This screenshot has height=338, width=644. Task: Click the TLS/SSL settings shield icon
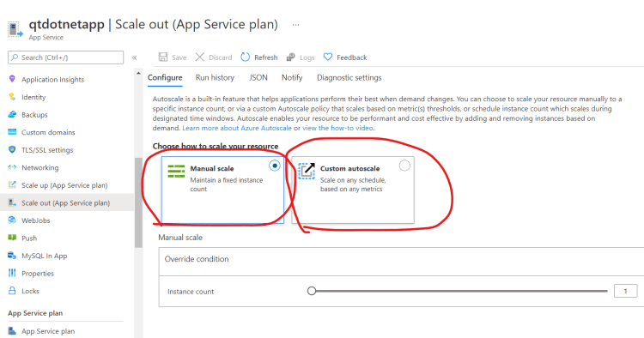point(12,150)
